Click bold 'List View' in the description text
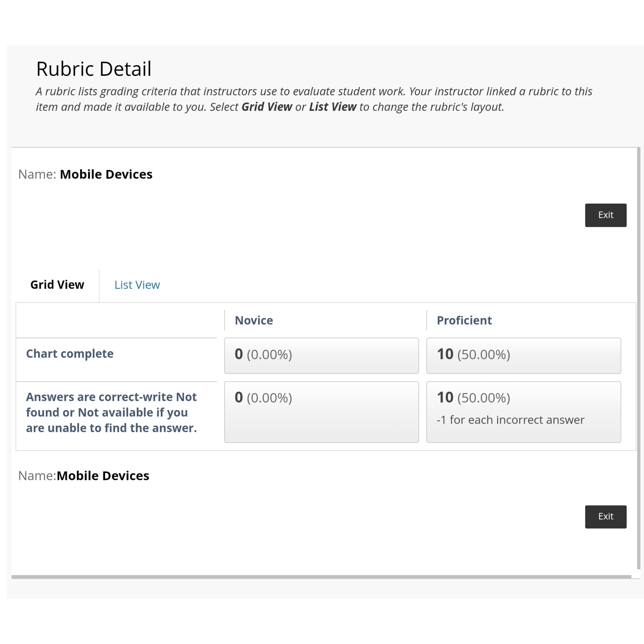 click(332, 107)
